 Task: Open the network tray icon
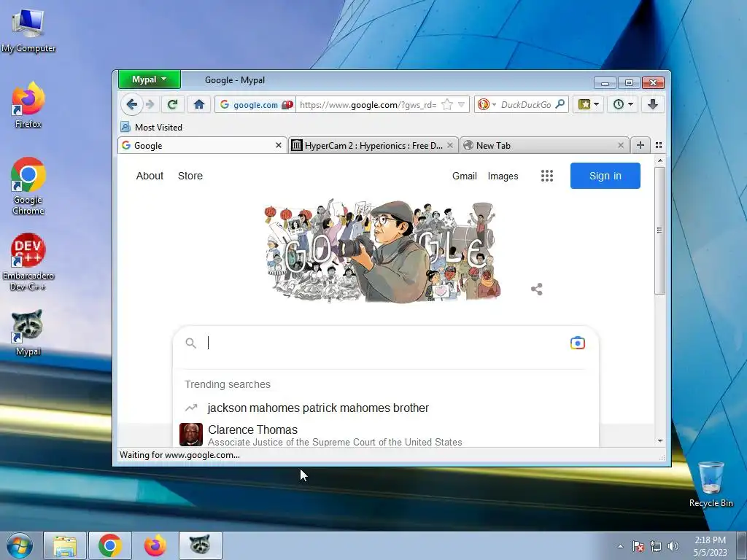click(656, 546)
